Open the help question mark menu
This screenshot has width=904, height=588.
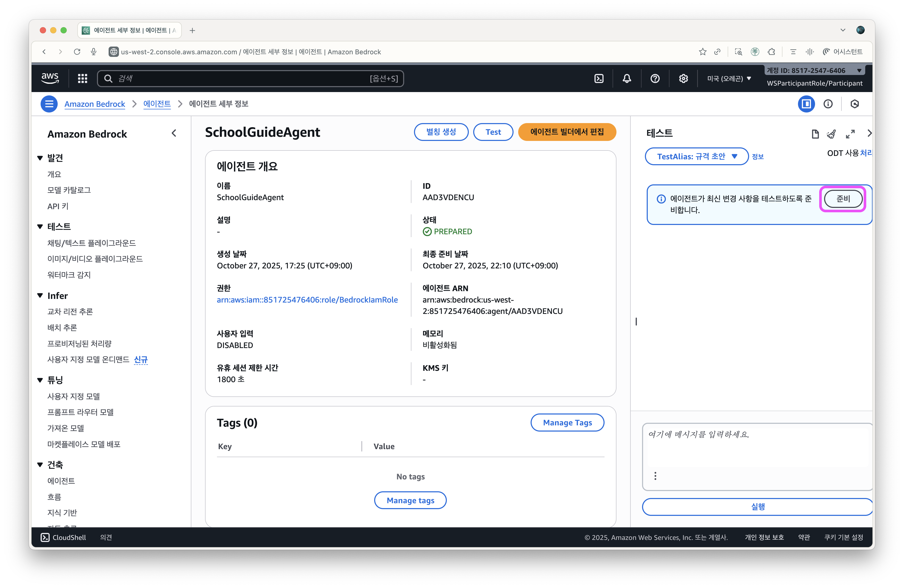pos(655,78)
